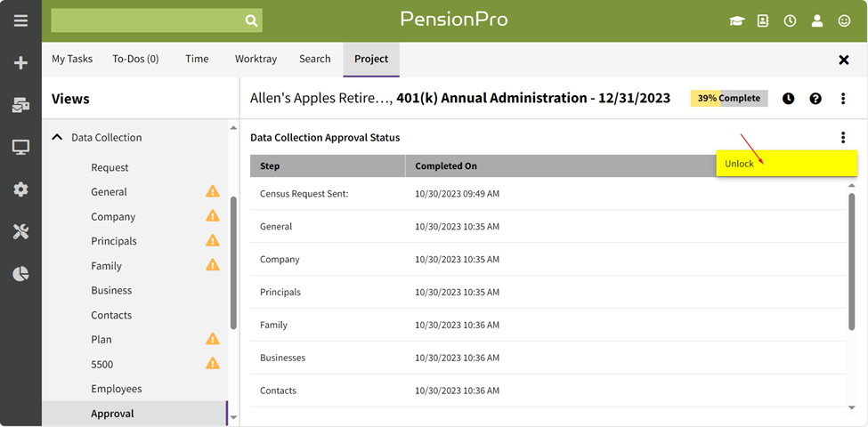Open the address book contacts icon
Screen dimensions: 868x427
coord(763,21)
